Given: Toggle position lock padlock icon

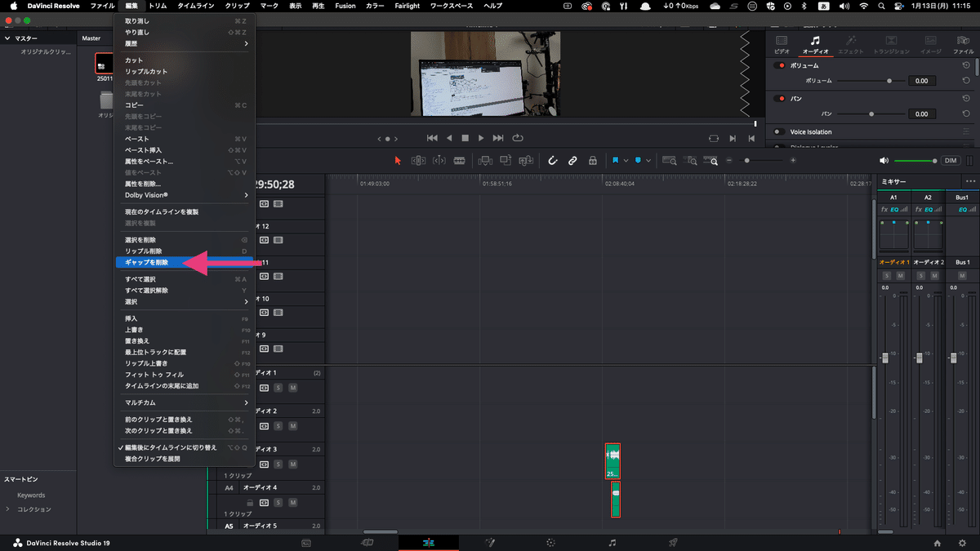Looking at the screenshot, I should tap(593, 161).
